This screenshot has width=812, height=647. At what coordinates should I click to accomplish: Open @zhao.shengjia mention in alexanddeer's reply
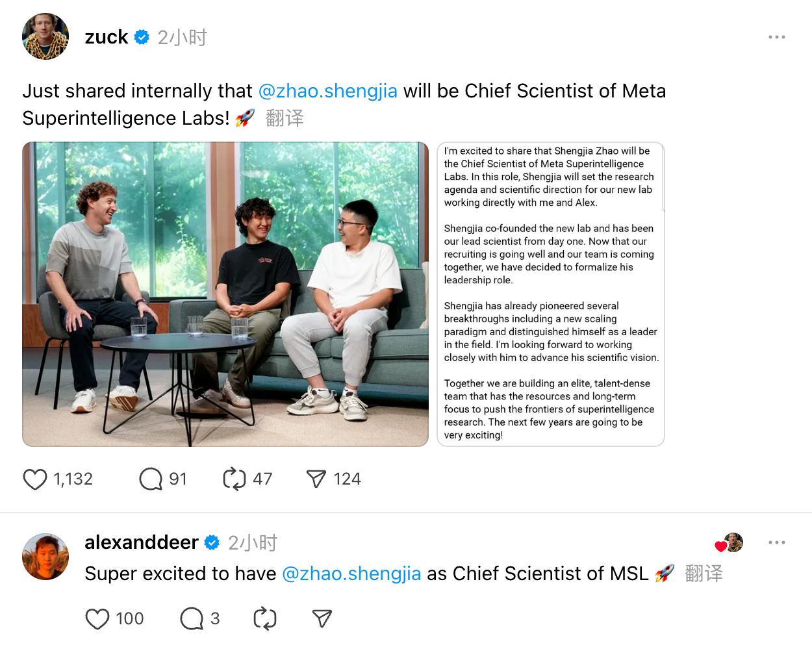351,574
